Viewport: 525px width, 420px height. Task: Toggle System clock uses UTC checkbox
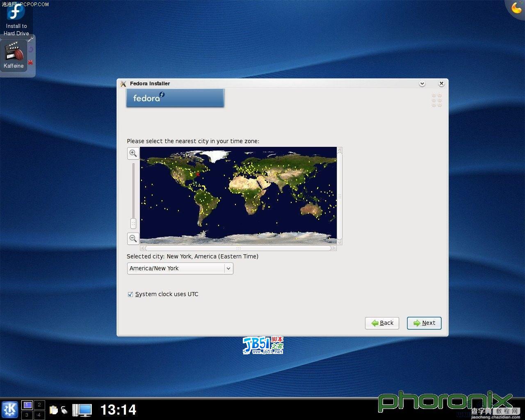coord(130,294)
